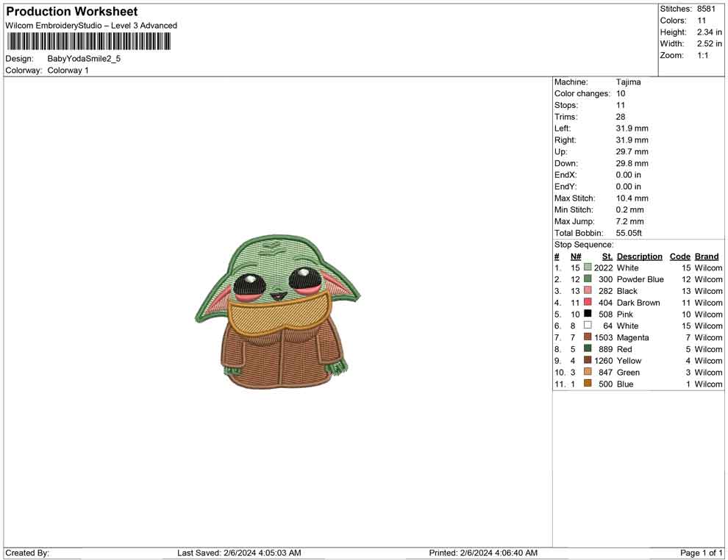Click the design name 'BabyYodaSmile2_5'
Image resolution: width=728 pixels, height=560 pixels.
pyautogui.click(x=84, y=59)
